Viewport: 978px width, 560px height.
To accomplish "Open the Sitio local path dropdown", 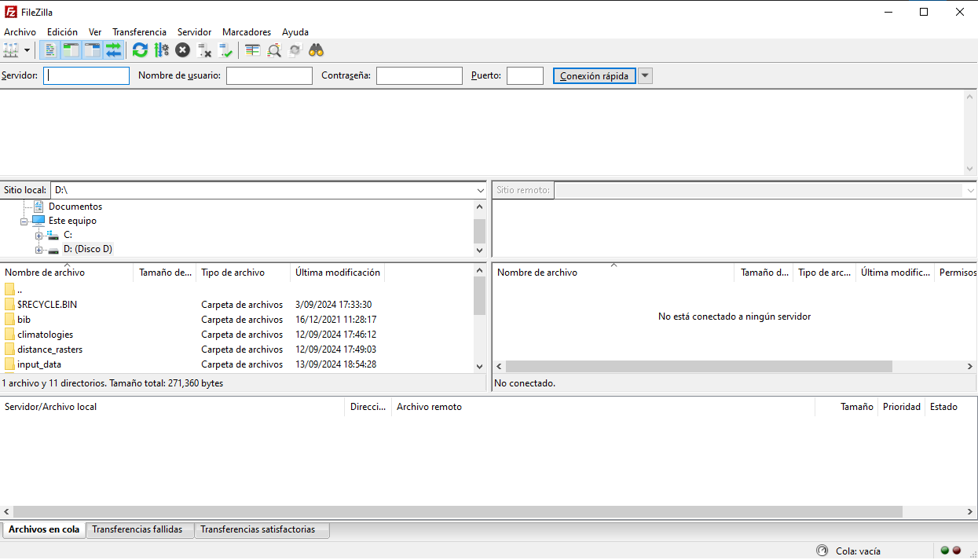I will pos(481,191).
